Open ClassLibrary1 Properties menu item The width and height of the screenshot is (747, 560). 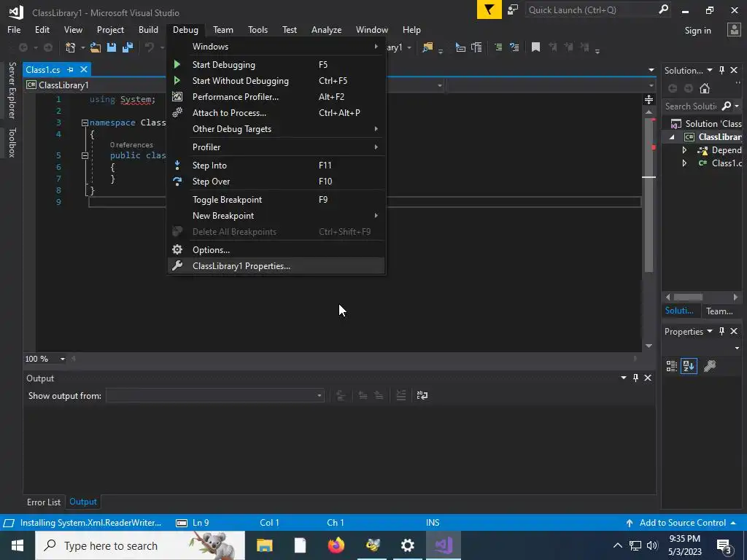point(276,266)
